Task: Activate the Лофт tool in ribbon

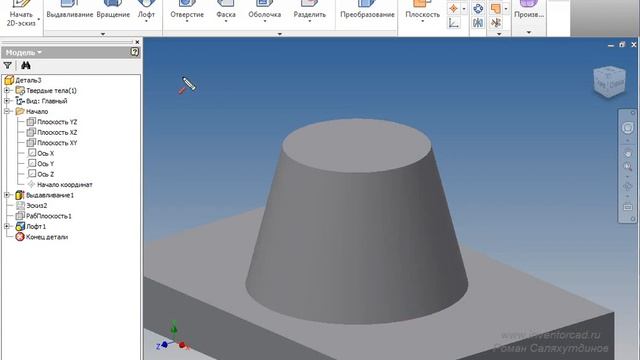Action: point(146,11)
